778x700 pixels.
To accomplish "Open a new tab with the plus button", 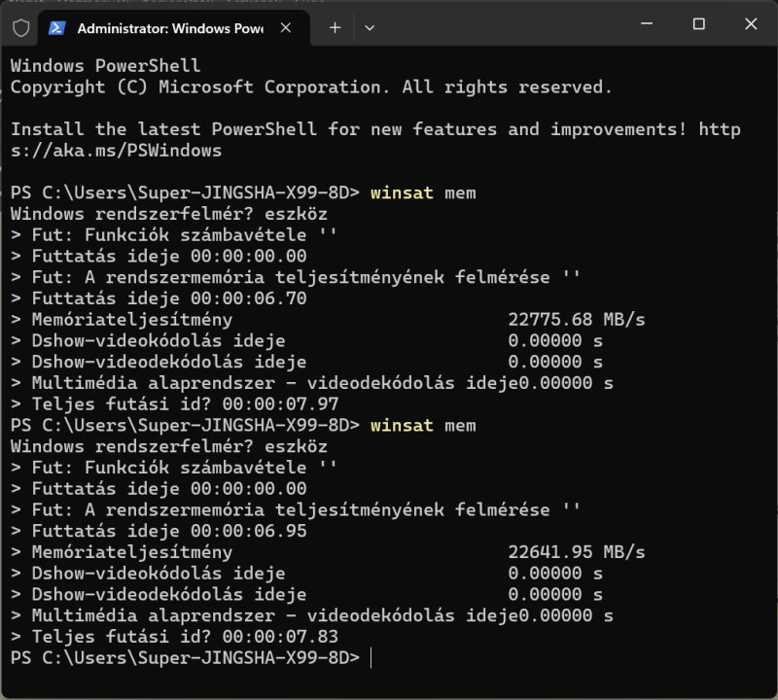I will [x=335, y=28].
